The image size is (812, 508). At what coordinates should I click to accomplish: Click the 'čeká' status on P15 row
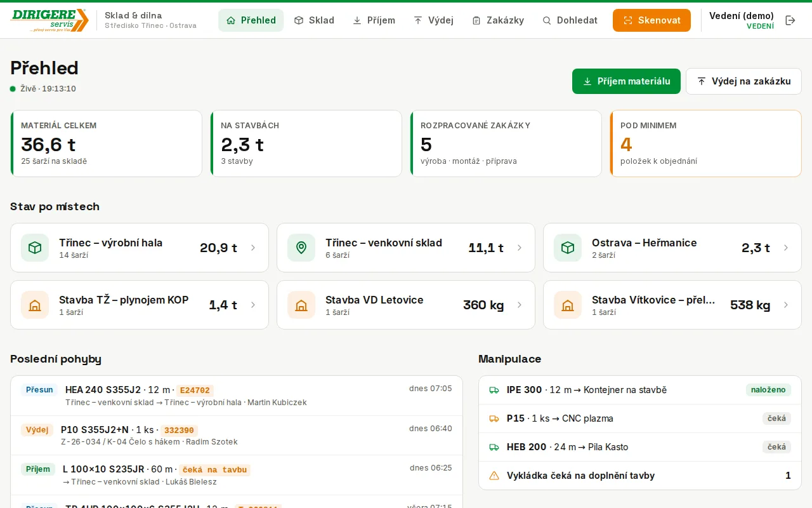776,418
